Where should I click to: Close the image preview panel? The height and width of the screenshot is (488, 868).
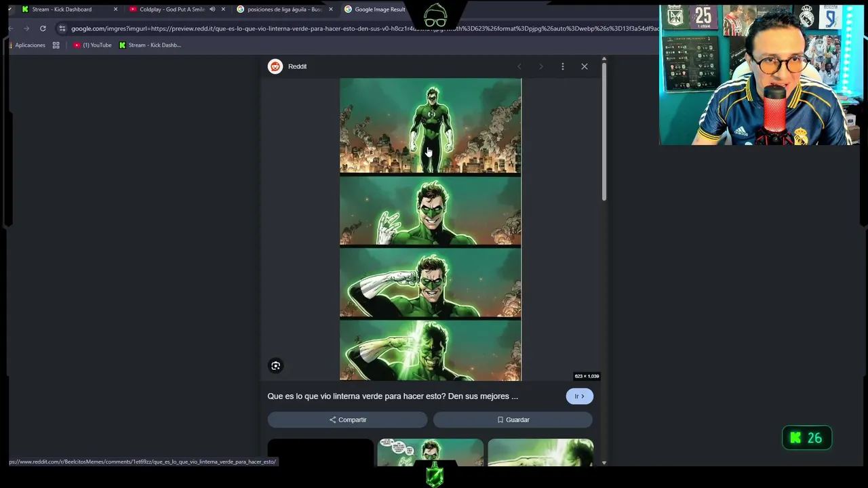click(x=585, y=66)
